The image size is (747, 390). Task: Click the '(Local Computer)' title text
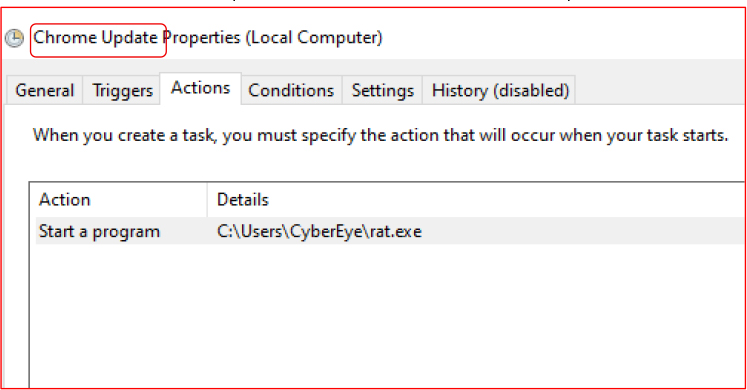314,38
